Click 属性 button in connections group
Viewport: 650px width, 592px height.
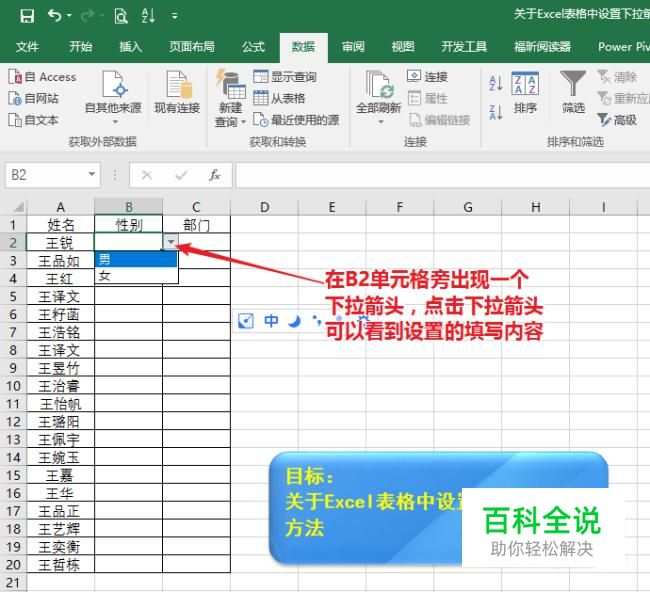[427, 98]
